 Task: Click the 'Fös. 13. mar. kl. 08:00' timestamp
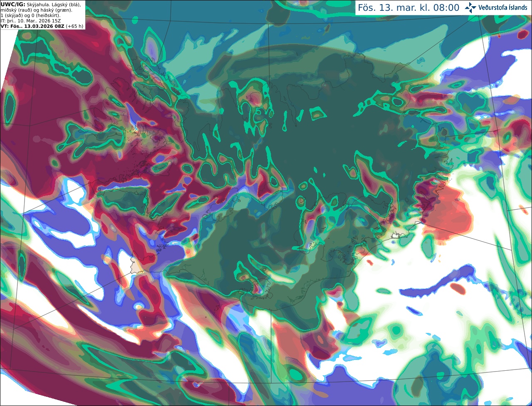click(x=409, y=8)
